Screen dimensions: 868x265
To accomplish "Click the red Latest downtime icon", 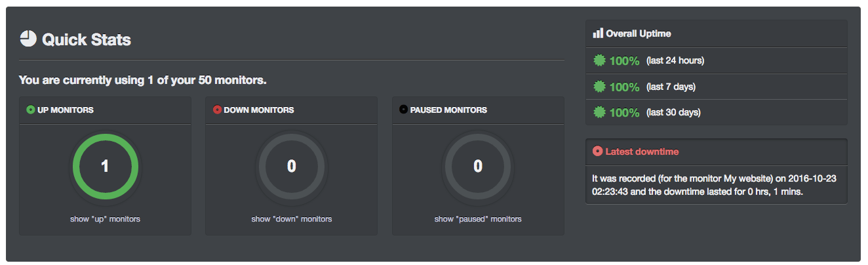I will click(x=597, y=151).
